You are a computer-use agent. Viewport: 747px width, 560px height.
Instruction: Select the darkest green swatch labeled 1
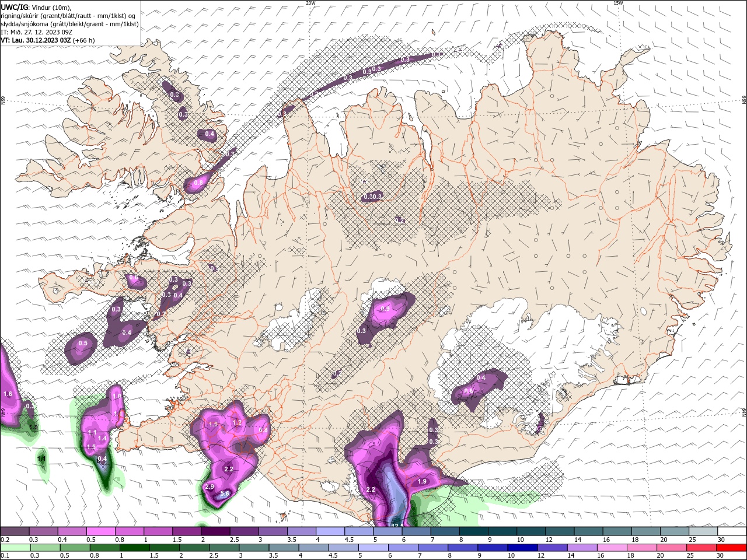[x=134, y=548]
